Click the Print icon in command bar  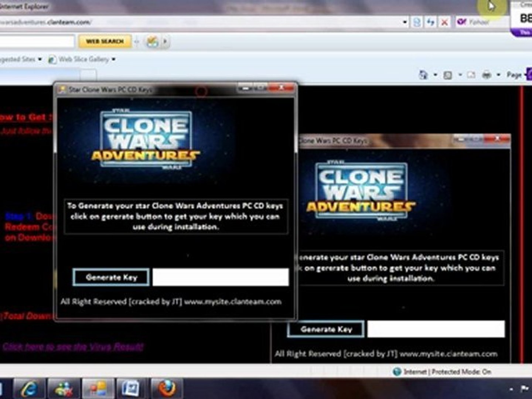point(487,75)
